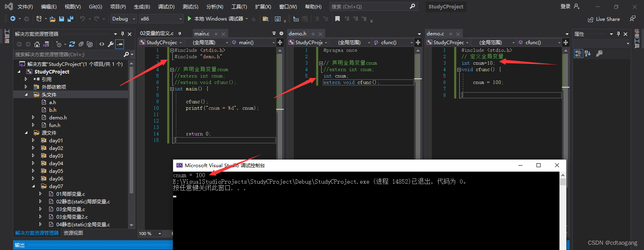This screenshot has height=250, width=644.
Task: Save the current file with floppy icon
Action: 62,19
